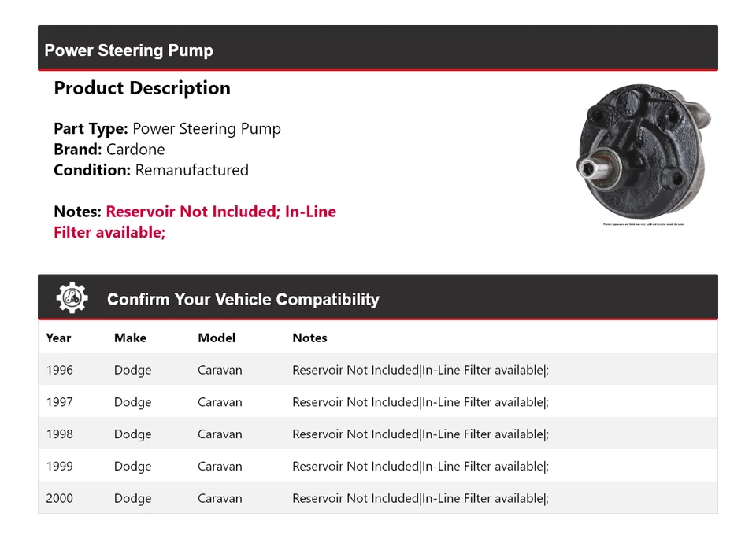Click the Part Type label line
Image resolution: width=756 pixels, height=539 pixels.
(167, 128)
